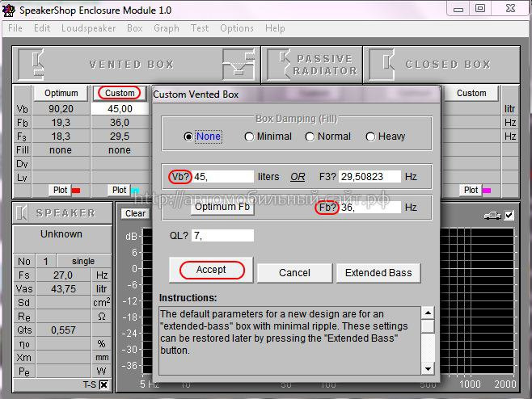Open the Edit menu
The width and height of the screenshot is (532, 399).
click(42, 28)
